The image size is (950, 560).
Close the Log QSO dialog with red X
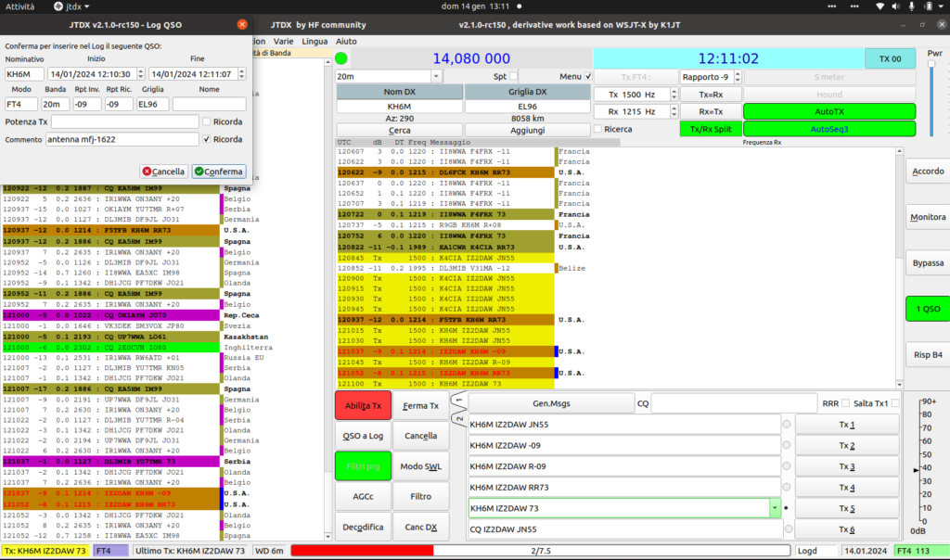click(242, 24)
